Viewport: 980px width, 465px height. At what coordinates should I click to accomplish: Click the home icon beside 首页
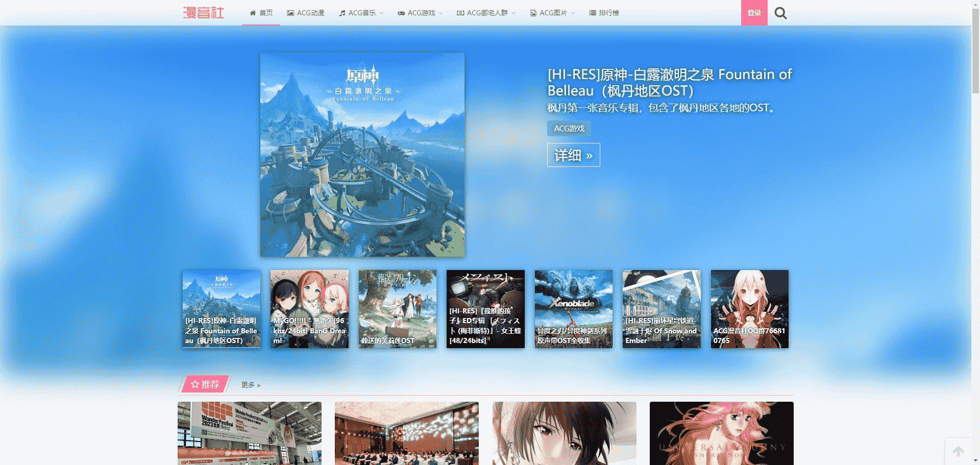coord(253,13)
